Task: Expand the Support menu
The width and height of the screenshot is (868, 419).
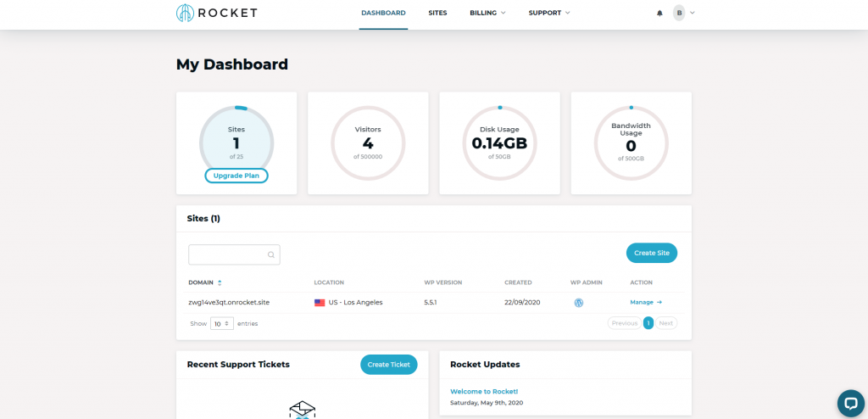Action: pyautogui.click(x=549, y=13)
